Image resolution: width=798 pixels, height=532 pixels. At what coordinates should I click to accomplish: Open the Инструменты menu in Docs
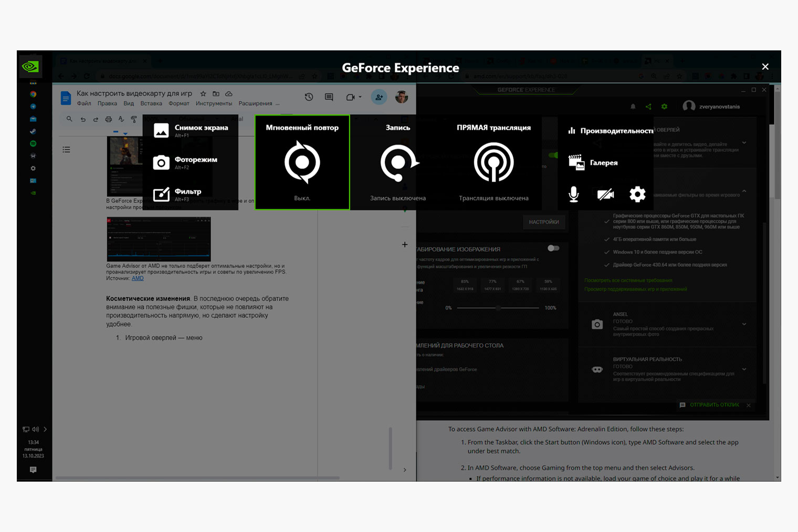(x=214, y=103)
